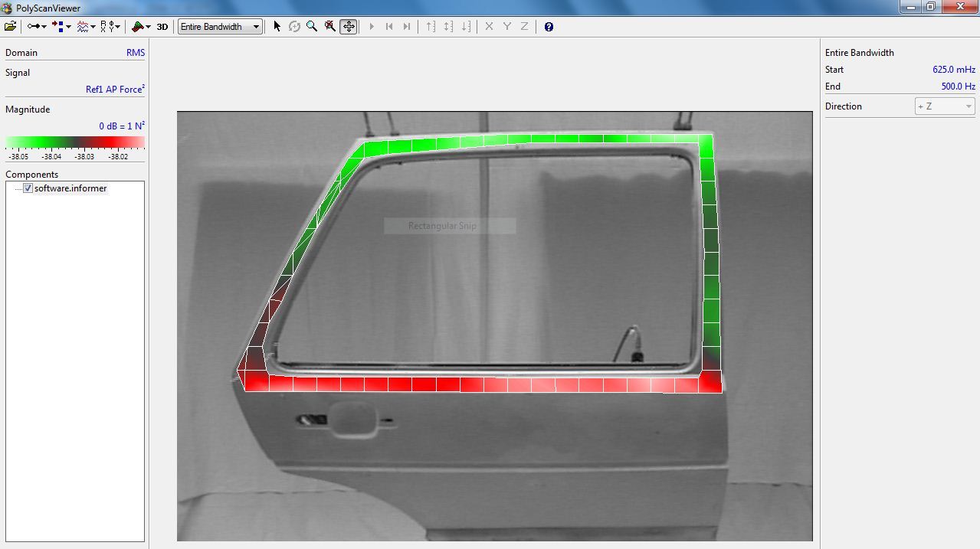Image resolution: width=980 pixels, height=549 pixels.
Task: Click the wavy signal lines icon
Action: click(83, 26)
